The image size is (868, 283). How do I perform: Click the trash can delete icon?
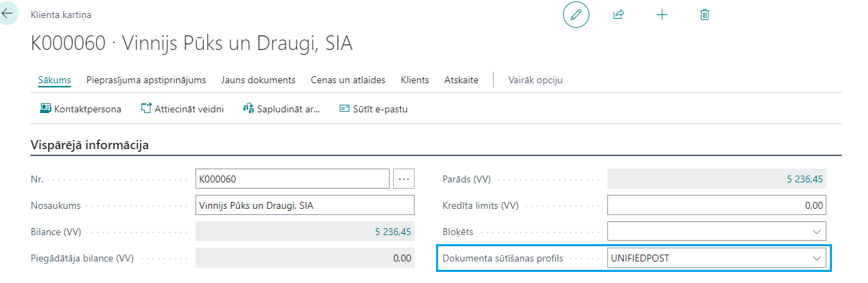tap(705, 15)
